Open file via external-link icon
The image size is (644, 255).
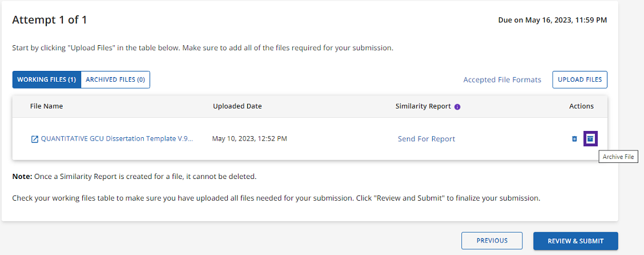click(x=35, y=139)
